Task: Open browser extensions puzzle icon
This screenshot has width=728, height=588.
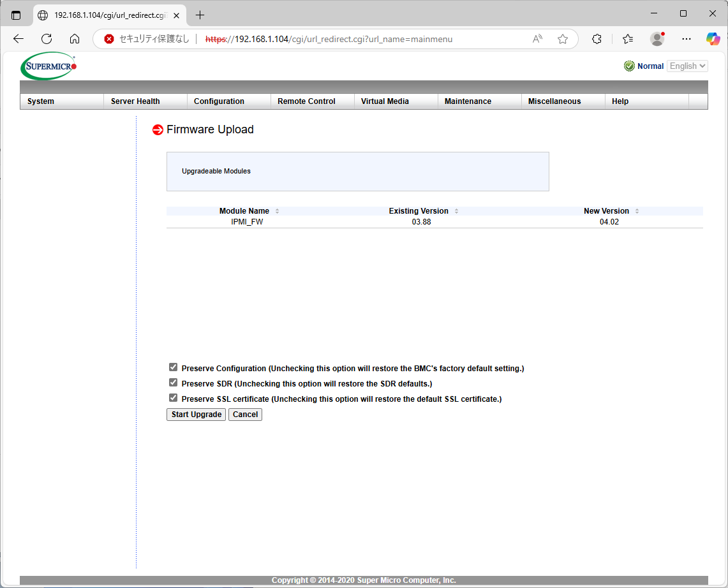Action: point(597,39)
